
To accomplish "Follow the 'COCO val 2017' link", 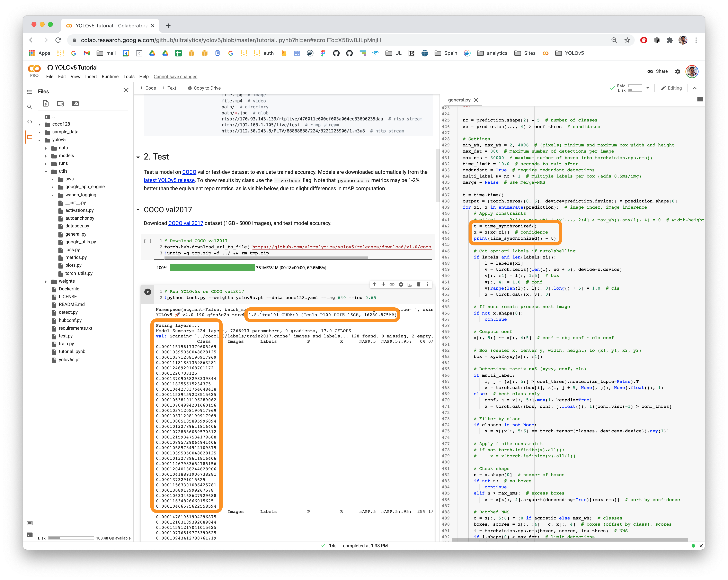I will click(186, 223).
